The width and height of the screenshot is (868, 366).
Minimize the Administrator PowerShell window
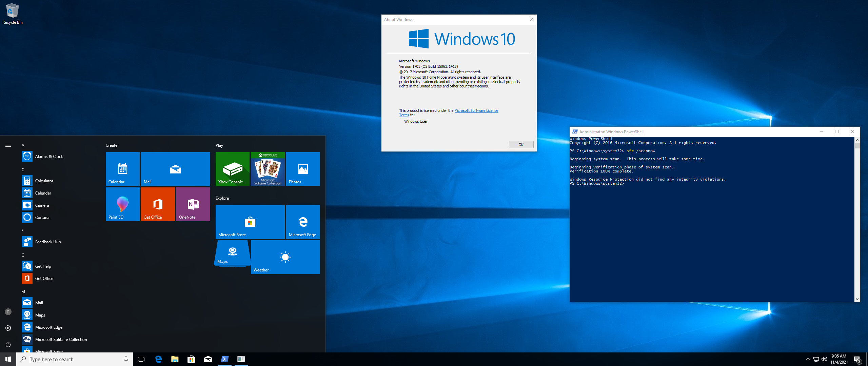pyautogui.click(x=822, y=132)
